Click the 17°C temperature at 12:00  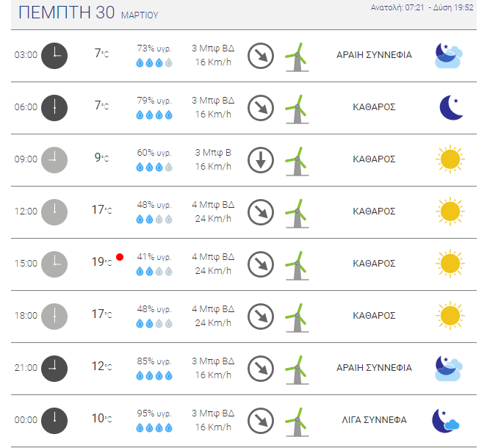(x=101, y=209)
